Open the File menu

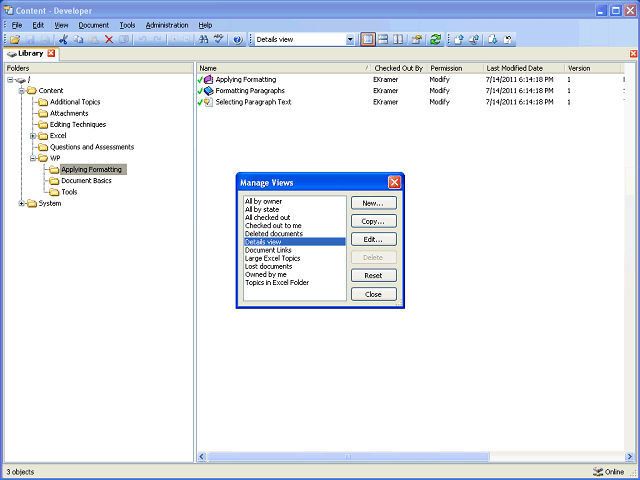[17, 25]
